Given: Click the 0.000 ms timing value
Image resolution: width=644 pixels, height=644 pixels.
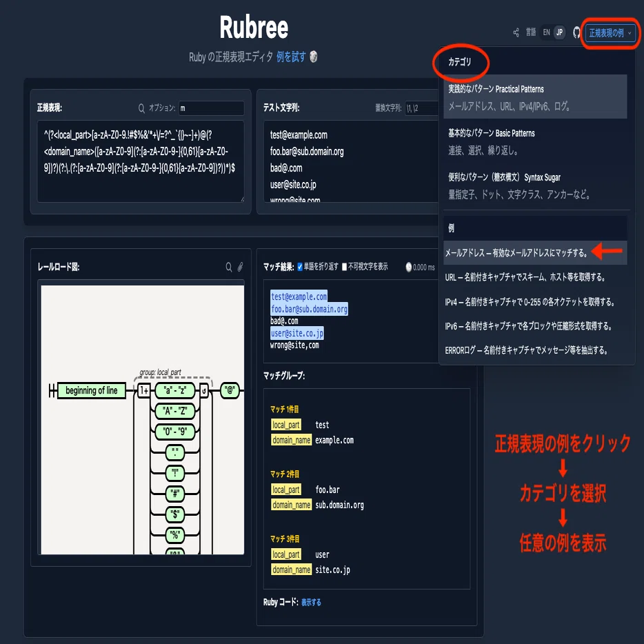Looking at the screenshot, I should tap(423, 268).
